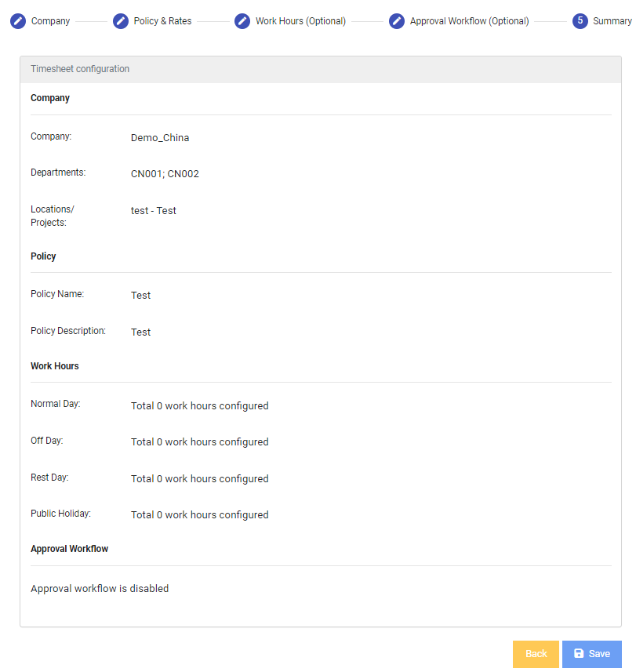Click the floppy disk icon on Save
The height and width of the screenshot is (672, 636).
(579, 653)
